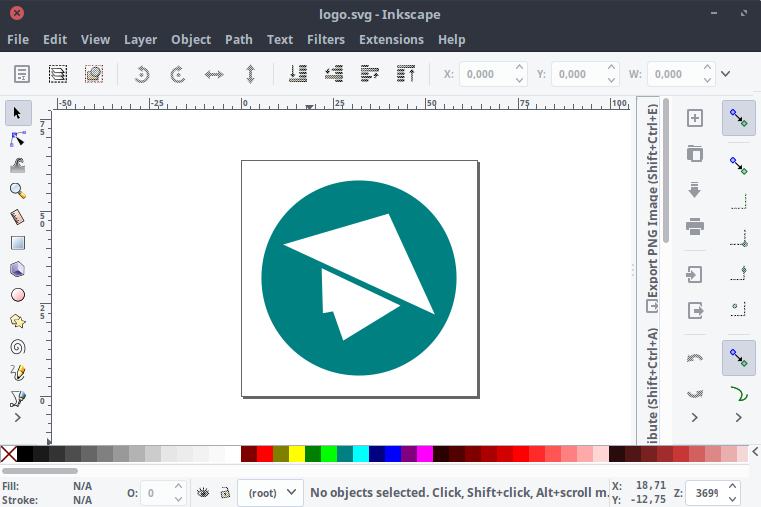The width and height of the screenshot is (761, 507).
Task: Open the (root) layer dropdown
Action: (x=270, y=493)
